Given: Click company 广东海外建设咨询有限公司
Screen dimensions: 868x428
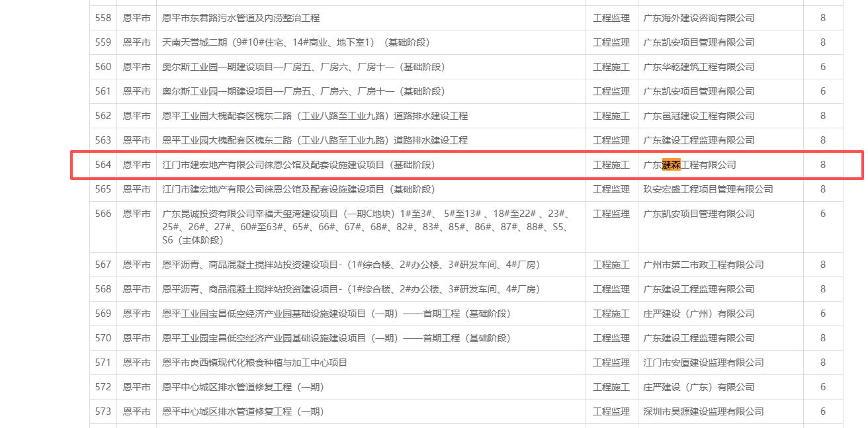Looking at the screenshot, I should click(699, 18).
